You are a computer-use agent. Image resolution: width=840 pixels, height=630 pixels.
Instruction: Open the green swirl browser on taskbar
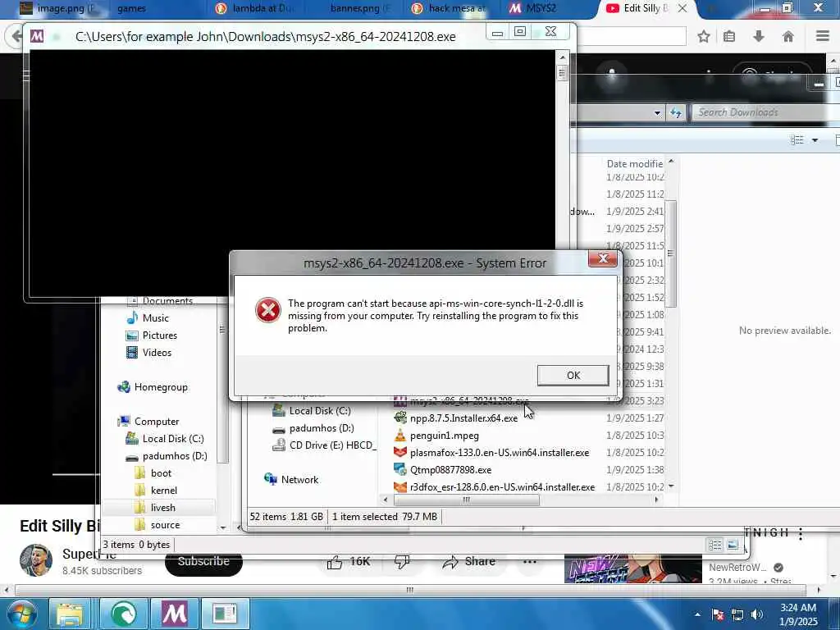[124, 614]
